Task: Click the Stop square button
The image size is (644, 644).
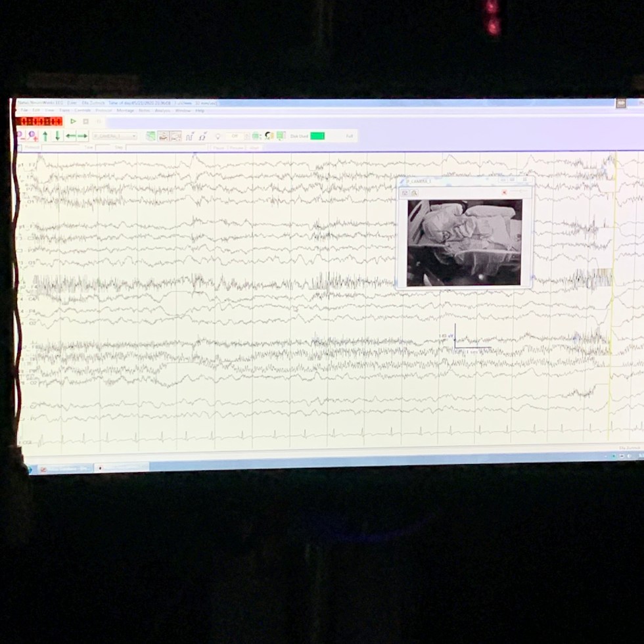Action: [85, 122]
